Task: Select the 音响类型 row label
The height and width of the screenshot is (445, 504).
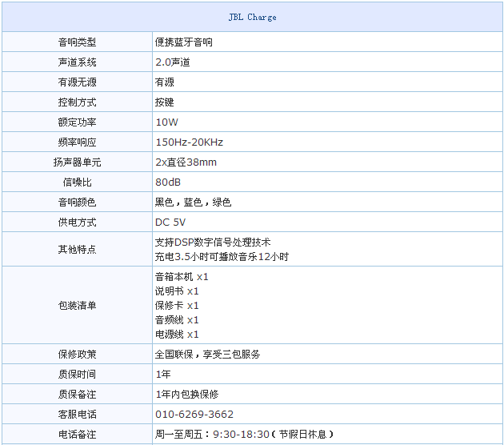Action: coord(77,42)
